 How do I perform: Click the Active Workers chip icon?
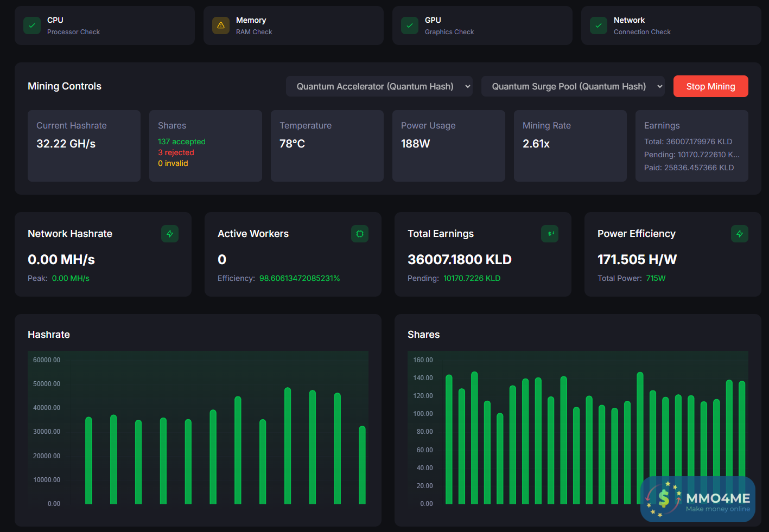point(360,234)
